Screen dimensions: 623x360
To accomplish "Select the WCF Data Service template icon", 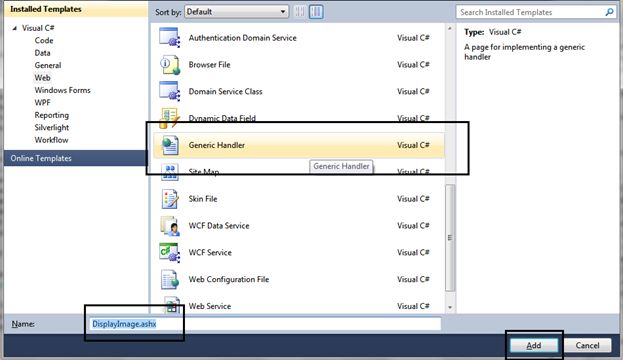I will (170, 226).
